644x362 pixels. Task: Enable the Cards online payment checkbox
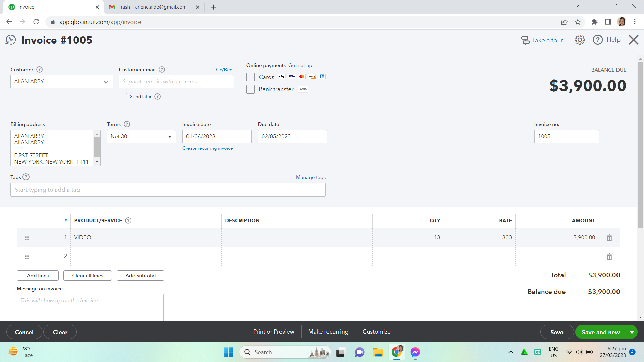tap(250, 77)
